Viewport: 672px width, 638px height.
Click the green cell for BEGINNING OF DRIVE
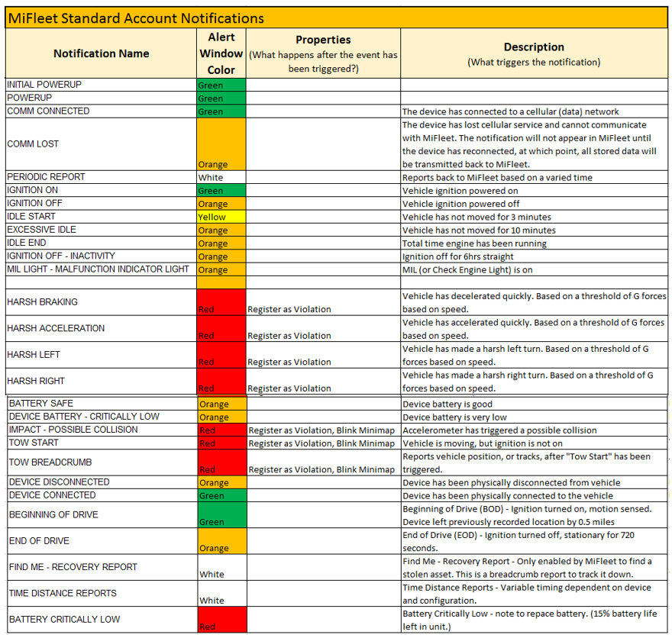pyautogui.click(x=221, y=515)
